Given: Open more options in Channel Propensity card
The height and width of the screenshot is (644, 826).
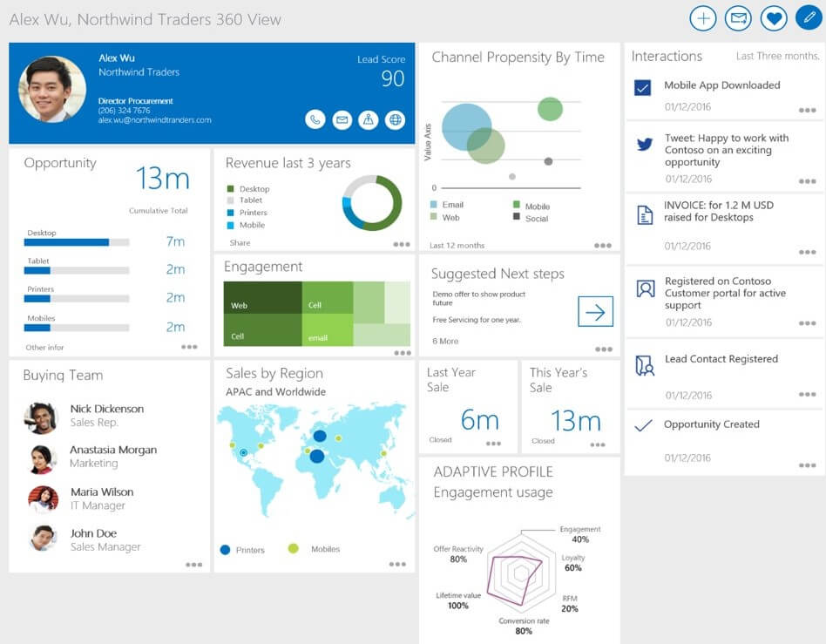Looking at the screenshot, I should point(603,245).
